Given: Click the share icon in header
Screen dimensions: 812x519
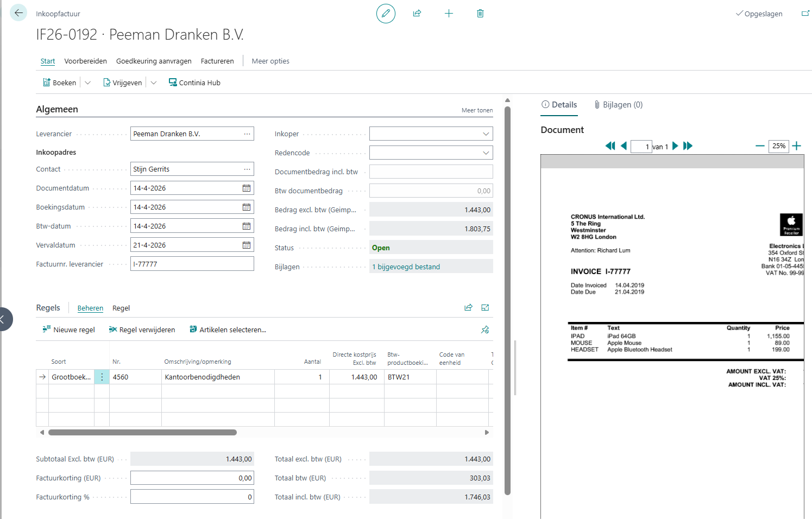Looking at the screenshot, I should (417, 14).
